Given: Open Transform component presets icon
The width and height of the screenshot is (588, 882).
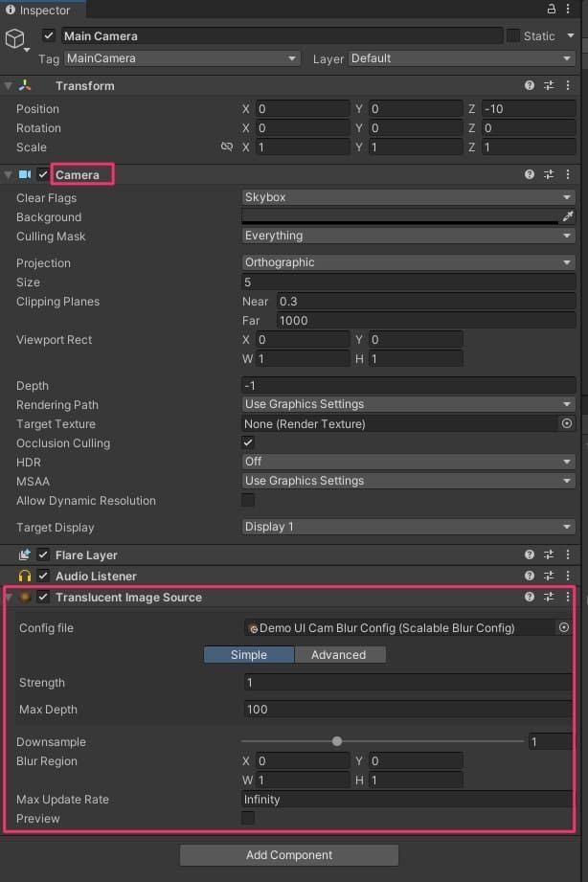Looking at the screenshot, I should [x=549, y=85].
